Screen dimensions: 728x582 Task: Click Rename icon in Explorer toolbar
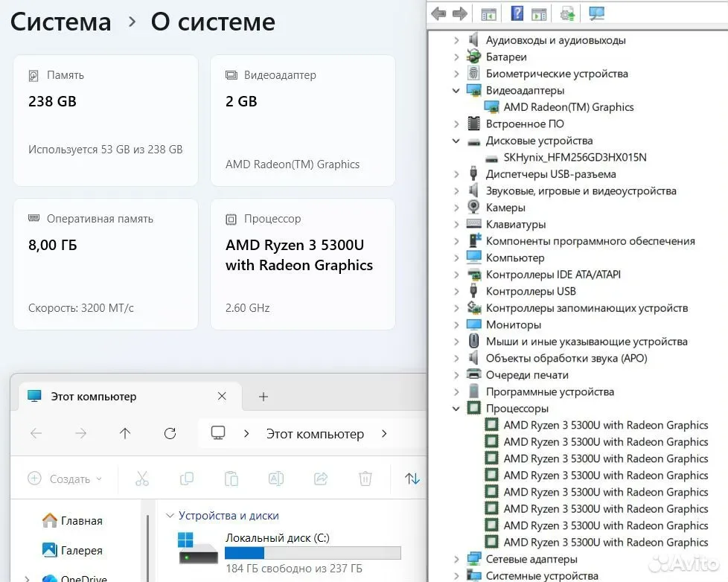click(275, 479)
